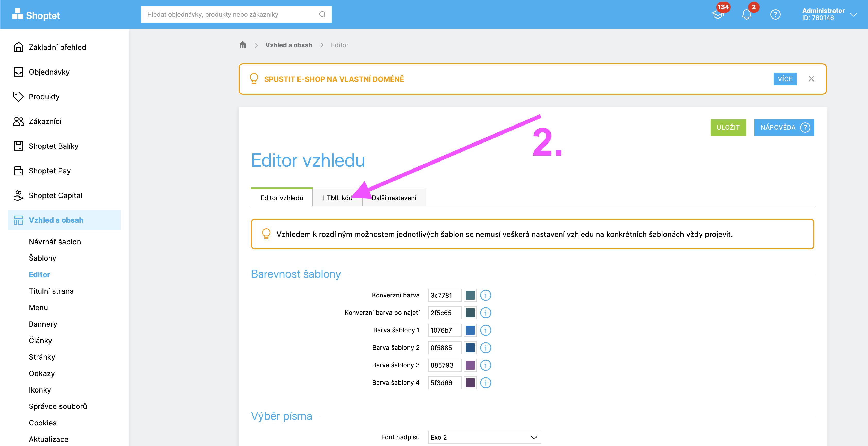Dismiss the domain banner with X
The image size is (868, 446).
tap(811, 79)
